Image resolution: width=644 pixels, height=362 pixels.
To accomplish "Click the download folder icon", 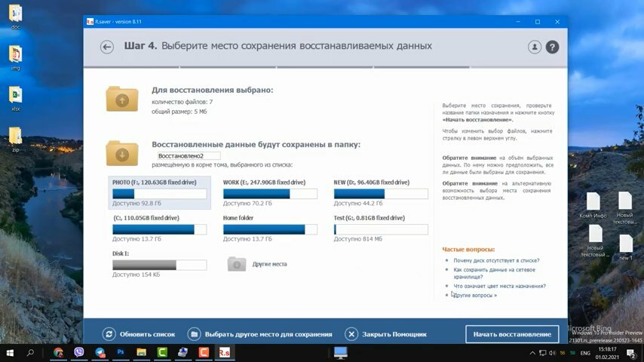I will pyautogui.click(x=122, y=153).
